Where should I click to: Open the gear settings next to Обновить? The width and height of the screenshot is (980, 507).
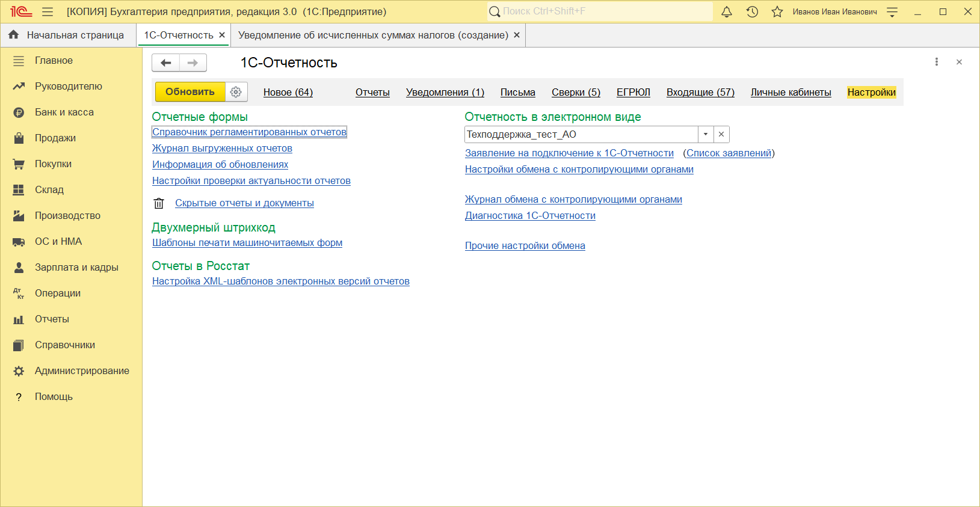coord(236,92)
